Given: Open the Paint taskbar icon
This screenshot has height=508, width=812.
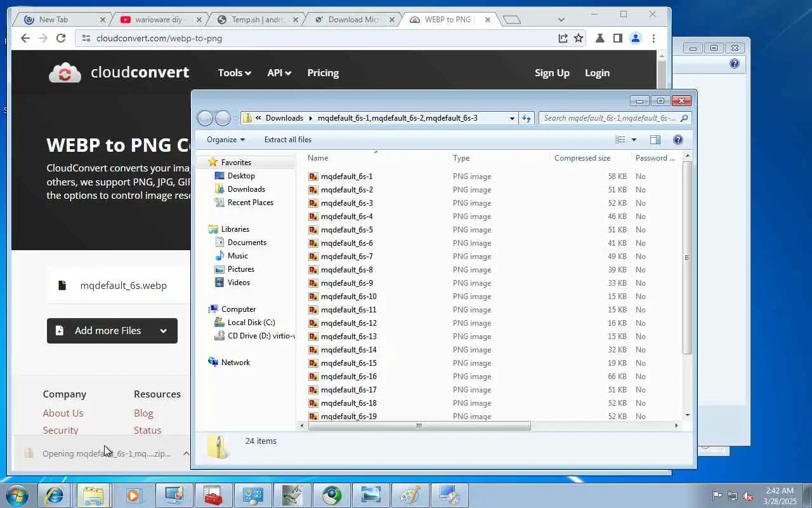Looking at the screenshot, I should (410, 495).
